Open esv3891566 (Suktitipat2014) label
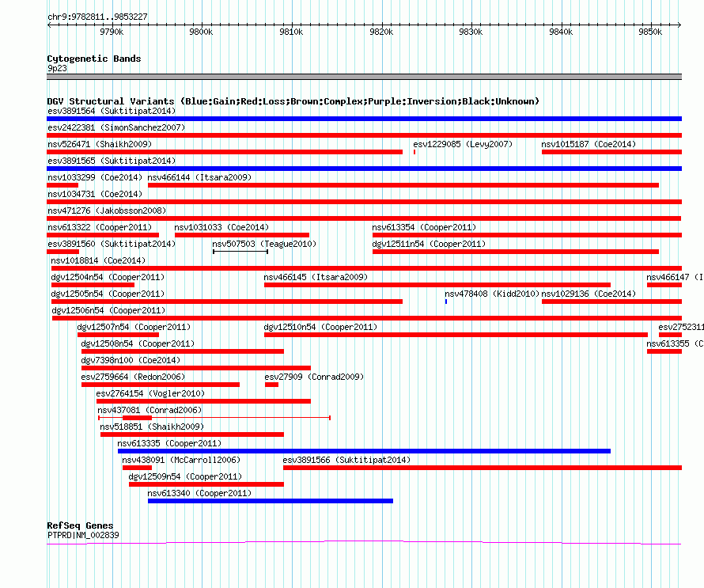Viewport: 704px width, 588px height. pos(346,460)
